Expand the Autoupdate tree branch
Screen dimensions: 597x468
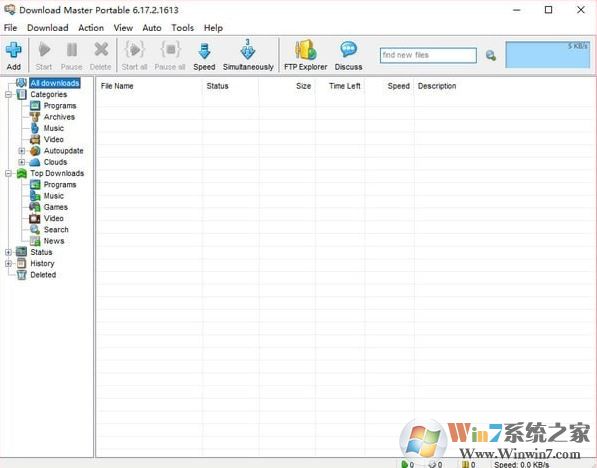(22, 151)
